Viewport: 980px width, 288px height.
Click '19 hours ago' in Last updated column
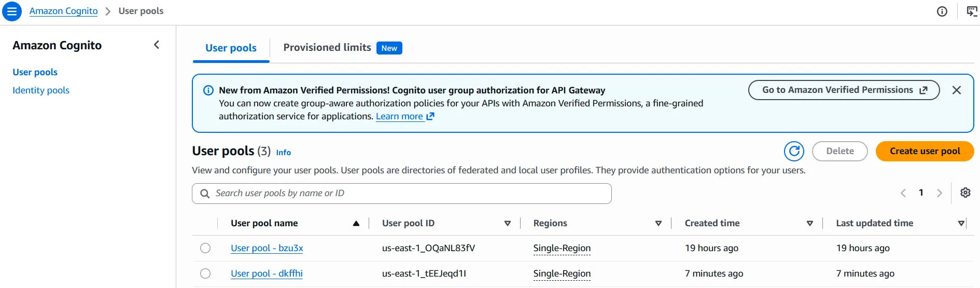[x=863, y=248]
